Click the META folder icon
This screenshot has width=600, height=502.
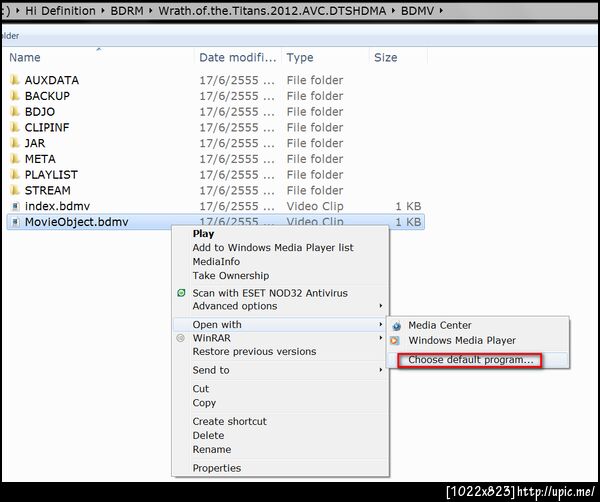click(15, 159)
